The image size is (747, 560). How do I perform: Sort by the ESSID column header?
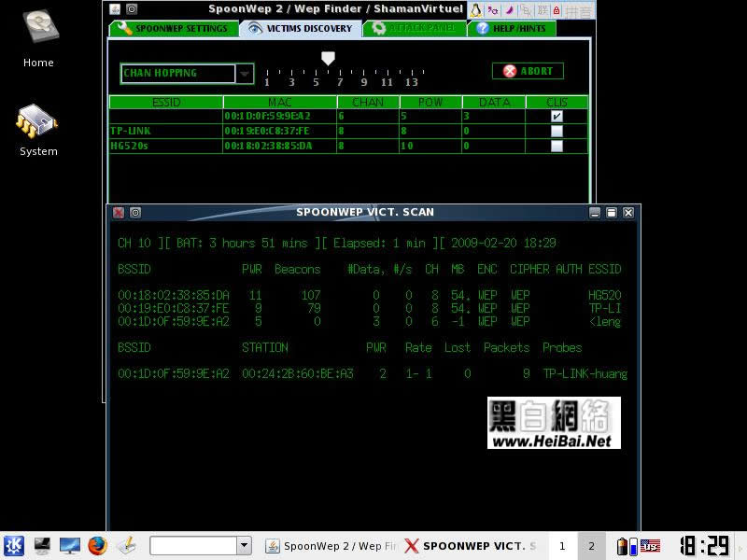coord(166,103)
